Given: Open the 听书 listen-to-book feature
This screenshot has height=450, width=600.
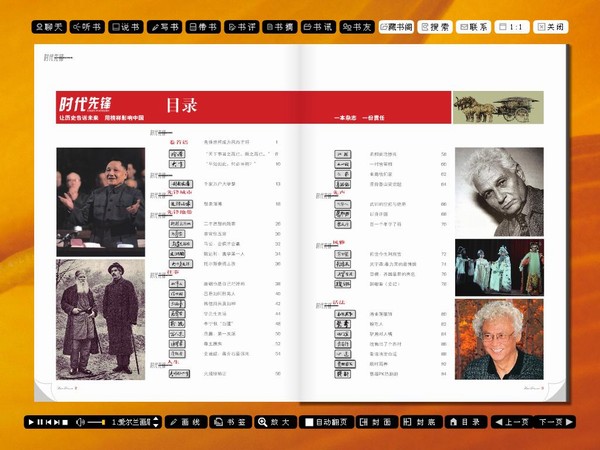Looking at the screenshot, I should pyautogui.click(x=87, y=27).
